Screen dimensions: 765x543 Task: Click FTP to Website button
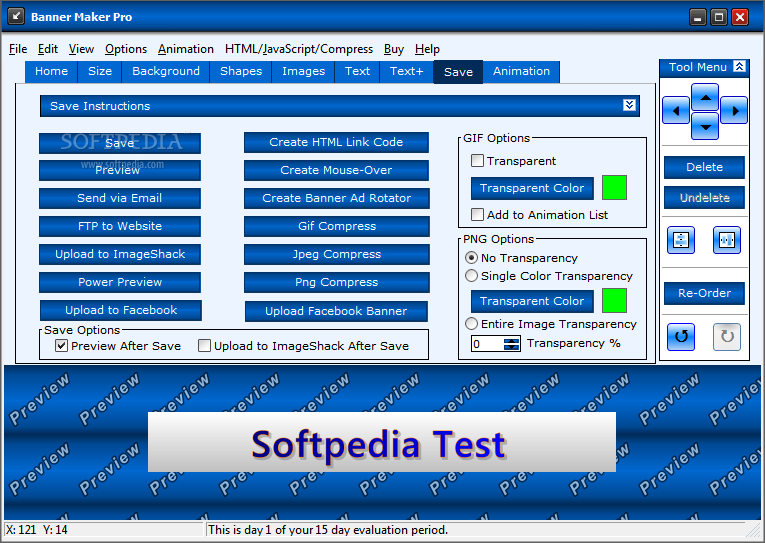[x=120, y=226]
